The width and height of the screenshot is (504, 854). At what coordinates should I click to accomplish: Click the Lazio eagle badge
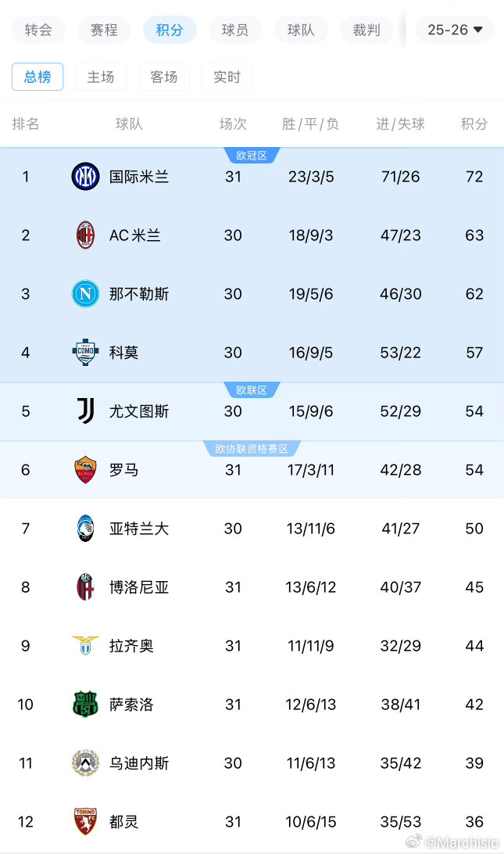click(x=85, y=645)
